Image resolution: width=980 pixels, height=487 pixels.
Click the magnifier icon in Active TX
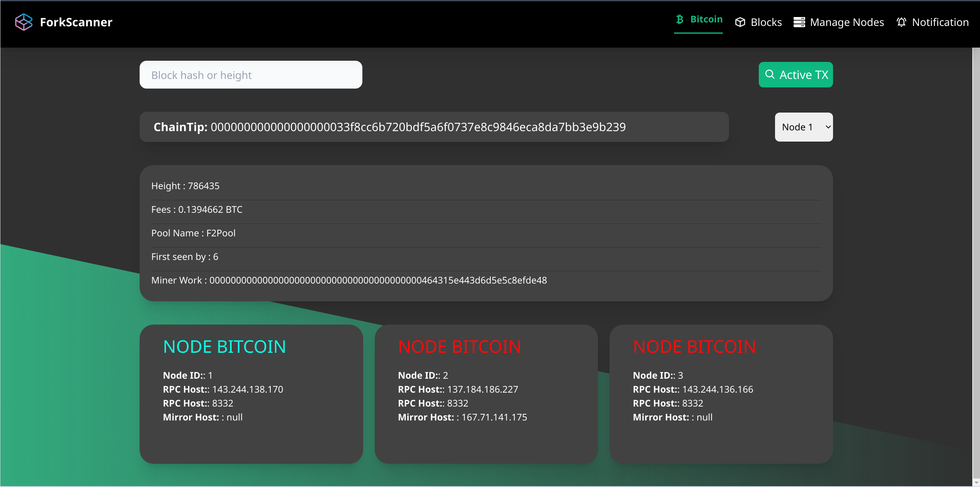tap(770, 74)
